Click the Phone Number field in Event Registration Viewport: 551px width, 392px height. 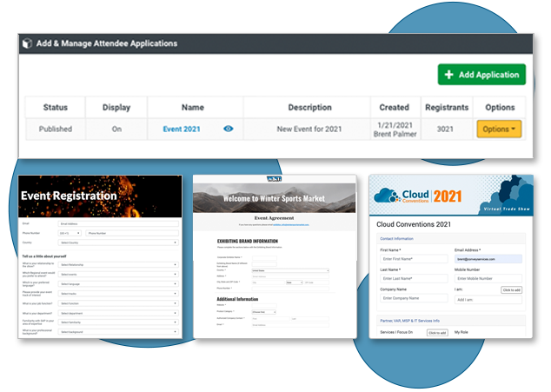coord(132,233)
